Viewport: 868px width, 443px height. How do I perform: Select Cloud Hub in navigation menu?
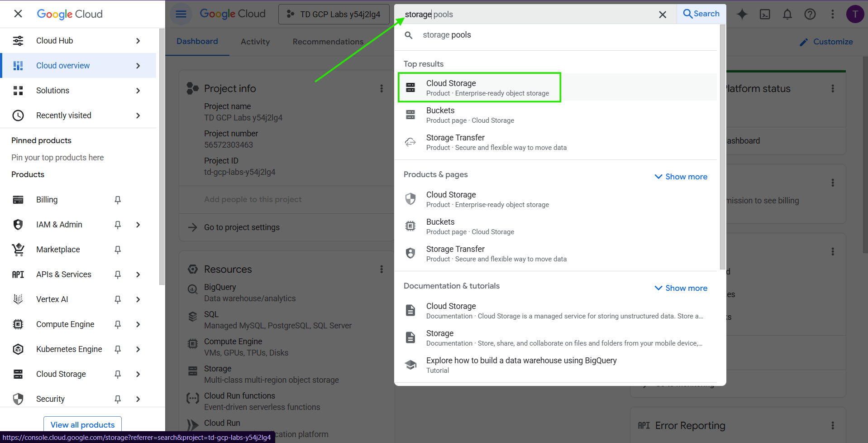(x=54, y=41)
